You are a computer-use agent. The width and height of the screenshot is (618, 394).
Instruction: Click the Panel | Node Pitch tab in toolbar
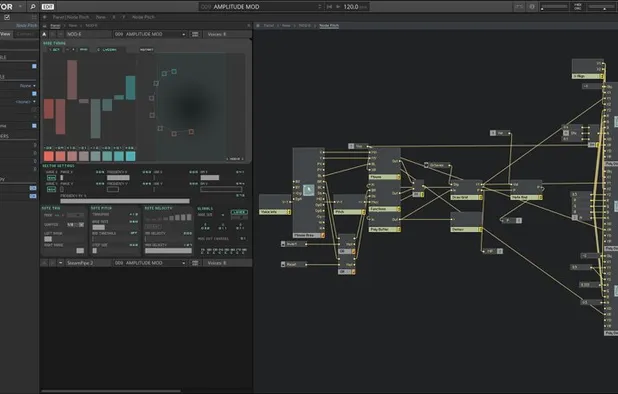pos(71,17)
